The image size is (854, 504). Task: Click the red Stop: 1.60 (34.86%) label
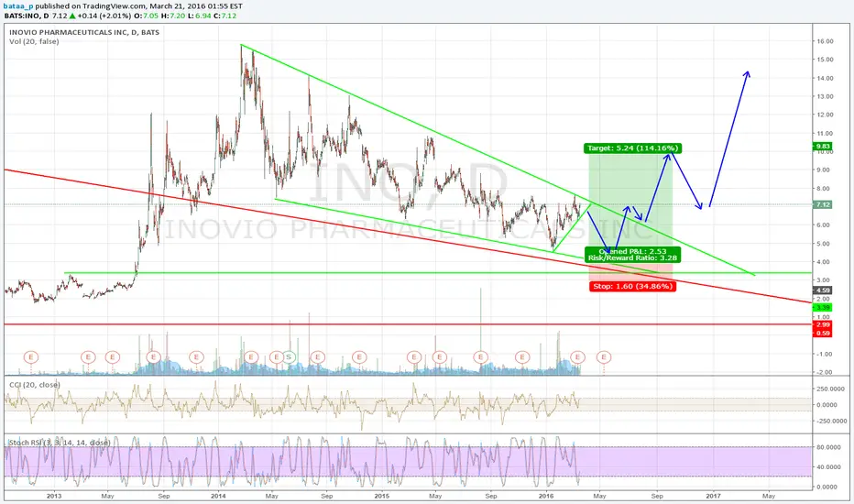pos(632,286)
